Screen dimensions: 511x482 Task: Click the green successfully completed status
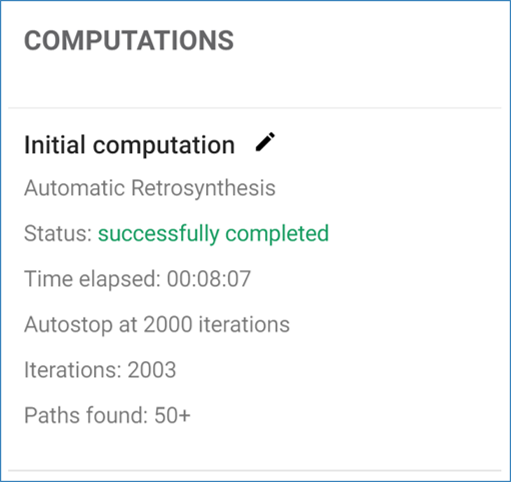(x=213, y=234)
